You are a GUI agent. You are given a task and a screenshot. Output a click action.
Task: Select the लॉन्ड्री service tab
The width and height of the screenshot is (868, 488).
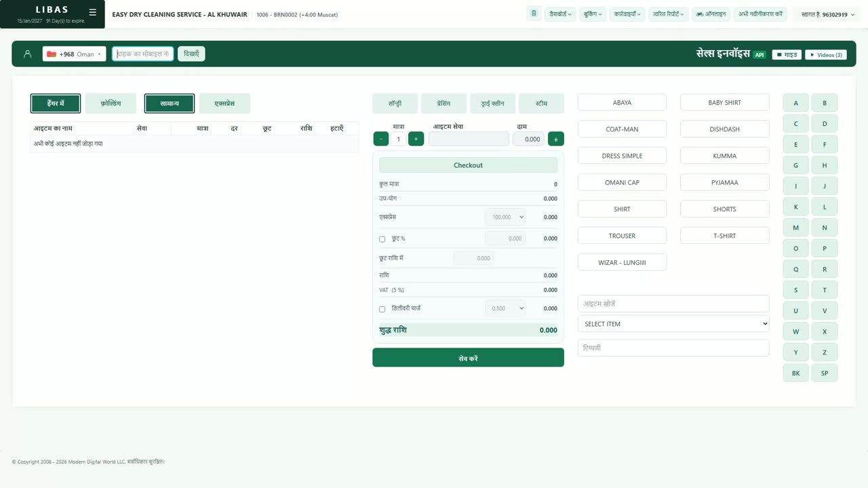[x=395, y=104]
